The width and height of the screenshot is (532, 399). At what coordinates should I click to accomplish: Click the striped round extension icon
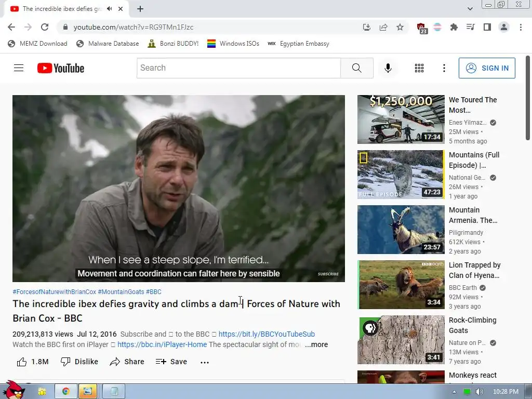[x=437, y=27]
